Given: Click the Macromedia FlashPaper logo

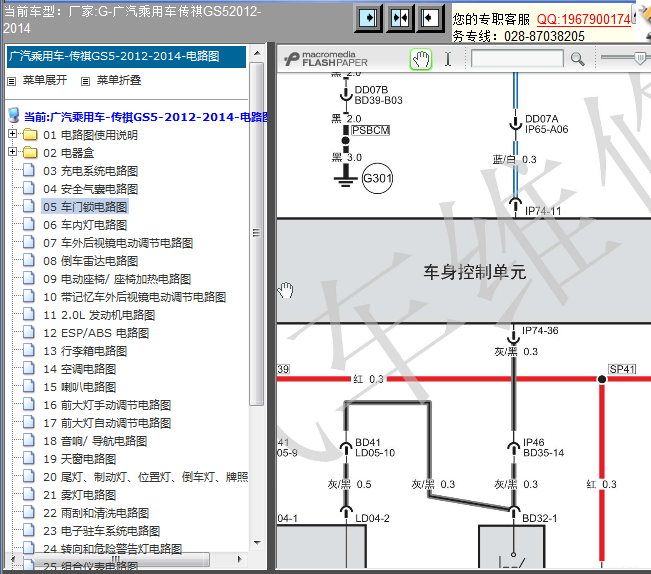Looking at the screenshot, I should coord(326,59).
